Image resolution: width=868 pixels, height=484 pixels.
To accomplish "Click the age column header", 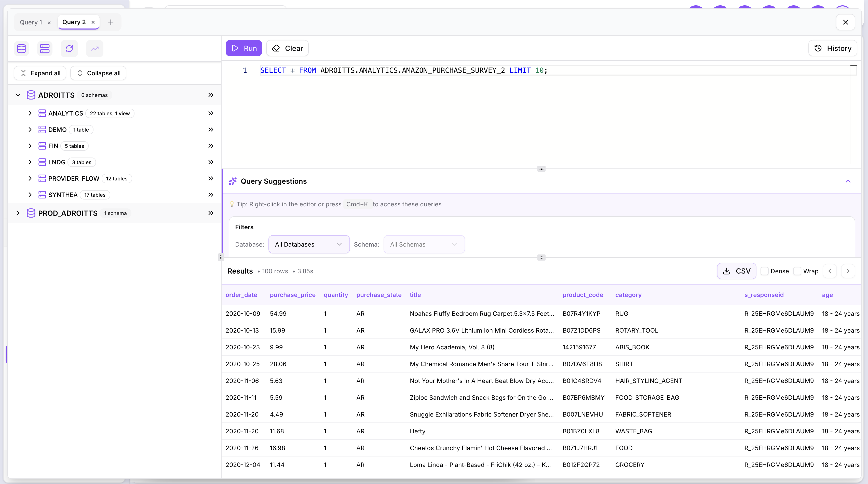I will pos(827,295).
